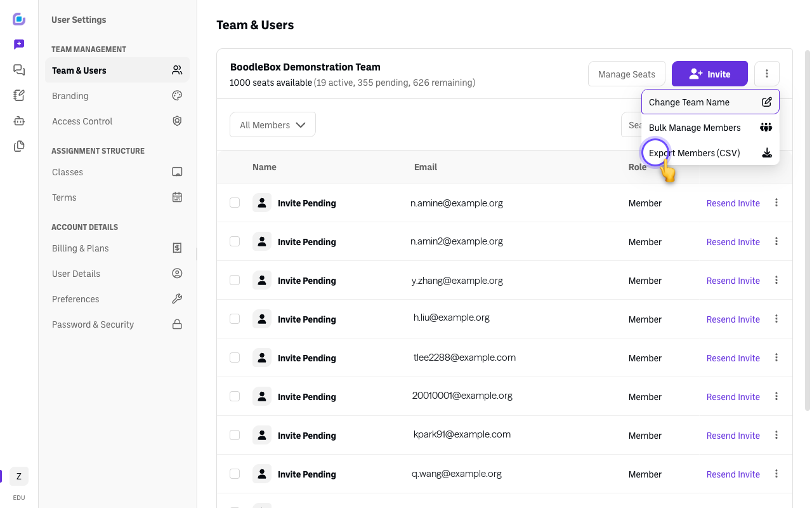This screenshot has width=812, height=508.
Task: Click the lock icon beside Password & Security
Action: coord(177,324)
